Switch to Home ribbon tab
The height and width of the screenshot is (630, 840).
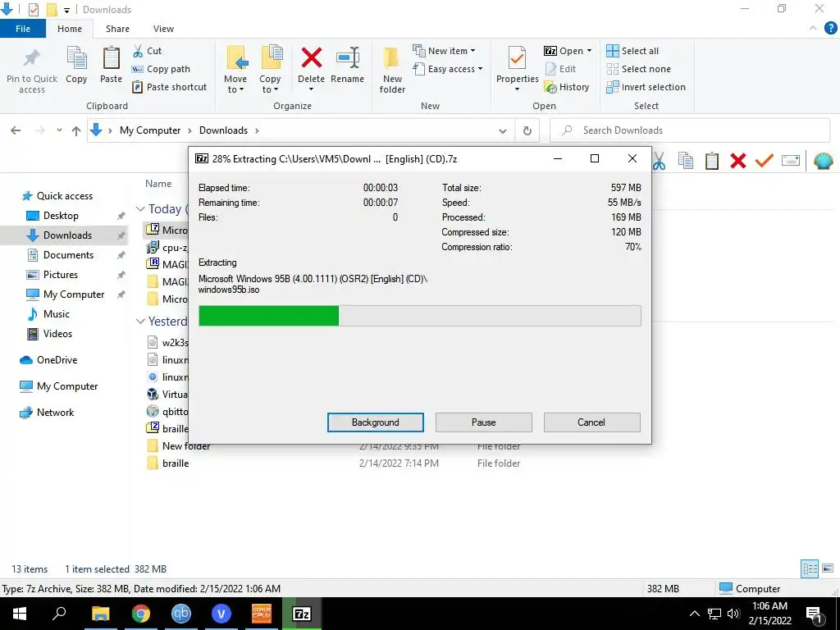click(x=70, y=29)
